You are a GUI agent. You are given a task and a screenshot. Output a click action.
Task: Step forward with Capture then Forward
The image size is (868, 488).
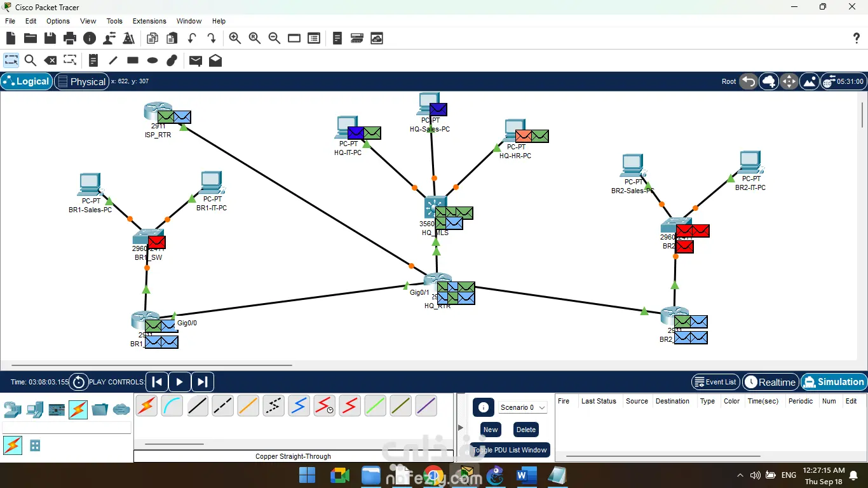pyautogui.click(x=202, y=382)
